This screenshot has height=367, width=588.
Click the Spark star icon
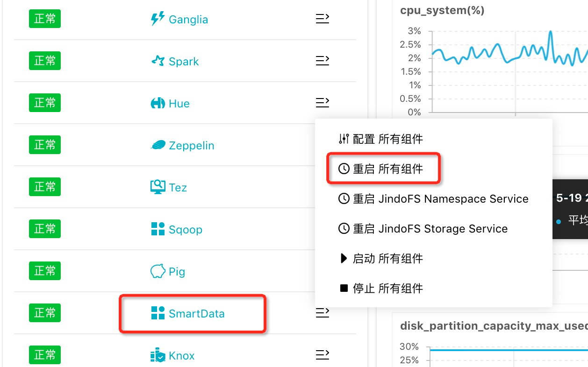[x=158, y=61]
